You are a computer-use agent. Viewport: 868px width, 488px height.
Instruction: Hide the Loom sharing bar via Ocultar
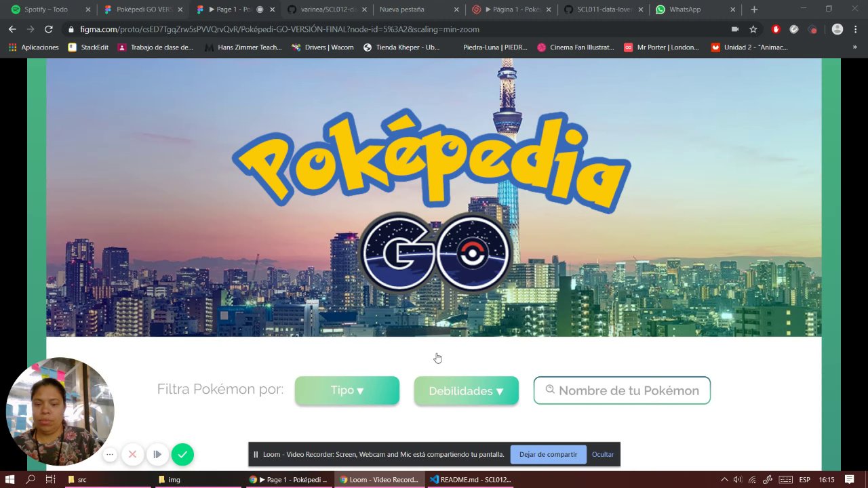point(602,454)
